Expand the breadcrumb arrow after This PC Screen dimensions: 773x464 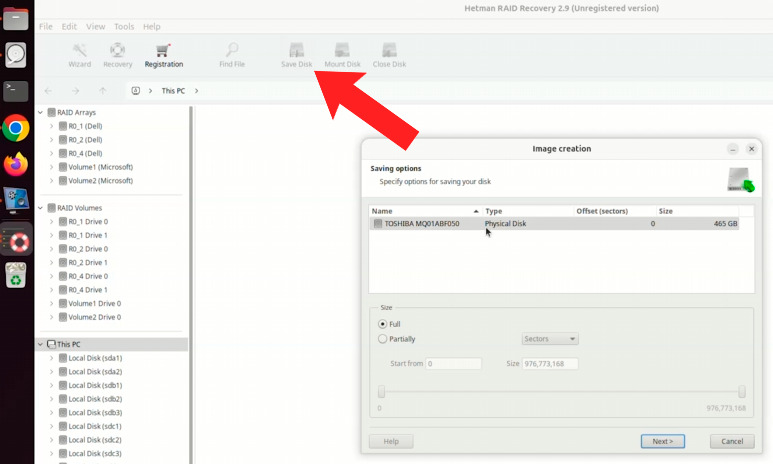click(x=196, y=91)
